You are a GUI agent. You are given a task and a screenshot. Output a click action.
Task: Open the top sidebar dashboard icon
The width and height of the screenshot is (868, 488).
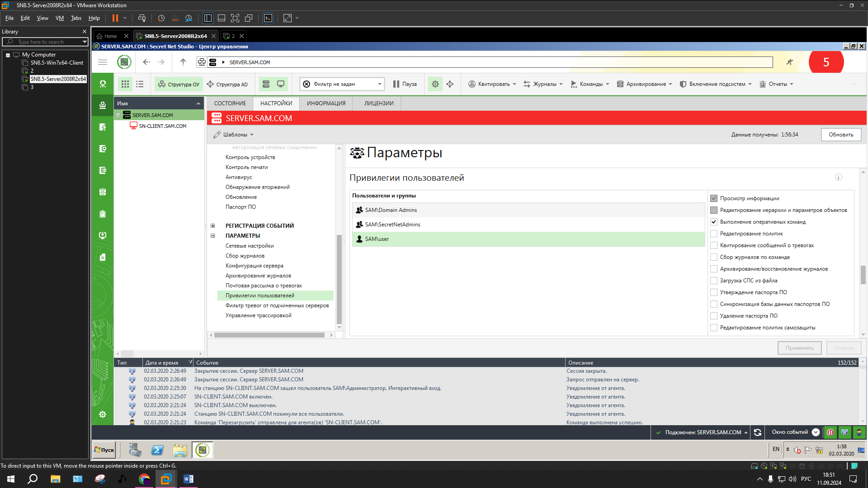(x=103, y=84)
